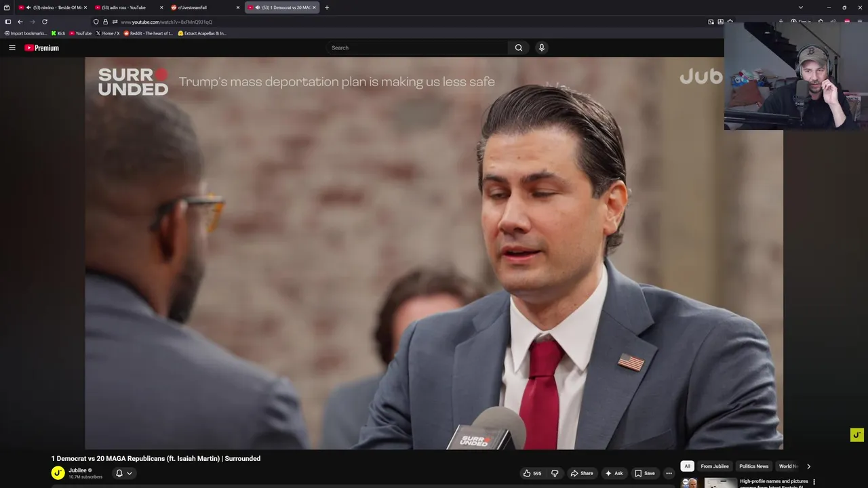The width and height of the screenshot is (868, 488).
Task: Open the High-profile names and pictures video
Action: pyautogui.click(x=774, y=483)
